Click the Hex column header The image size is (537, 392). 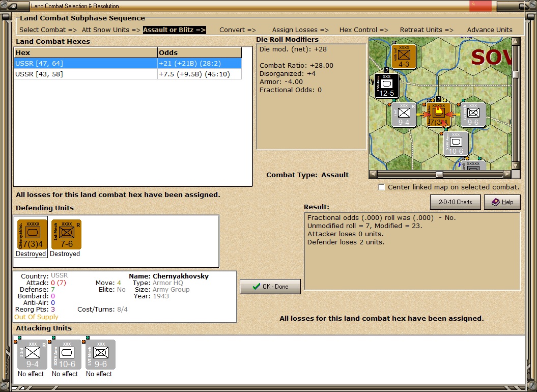86,52
